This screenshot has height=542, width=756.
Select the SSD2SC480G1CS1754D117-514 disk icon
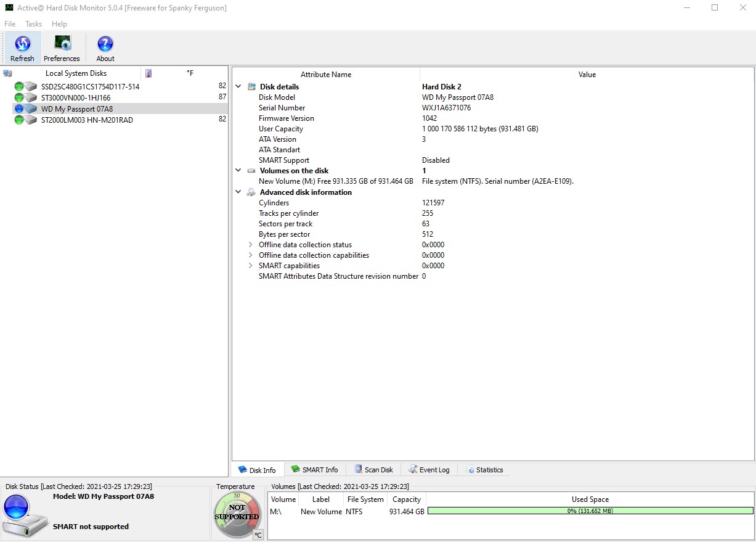26,86
